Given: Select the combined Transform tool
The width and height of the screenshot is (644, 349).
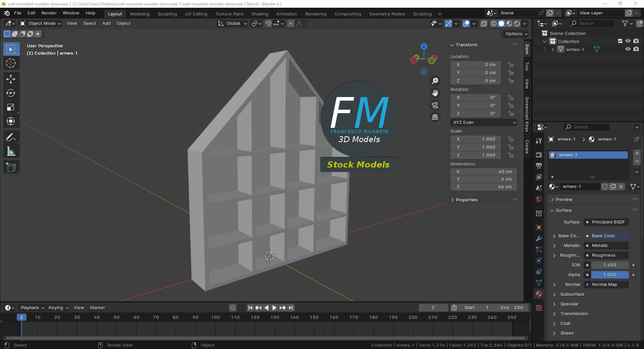Looking at the screenshot, I should 11,121.
